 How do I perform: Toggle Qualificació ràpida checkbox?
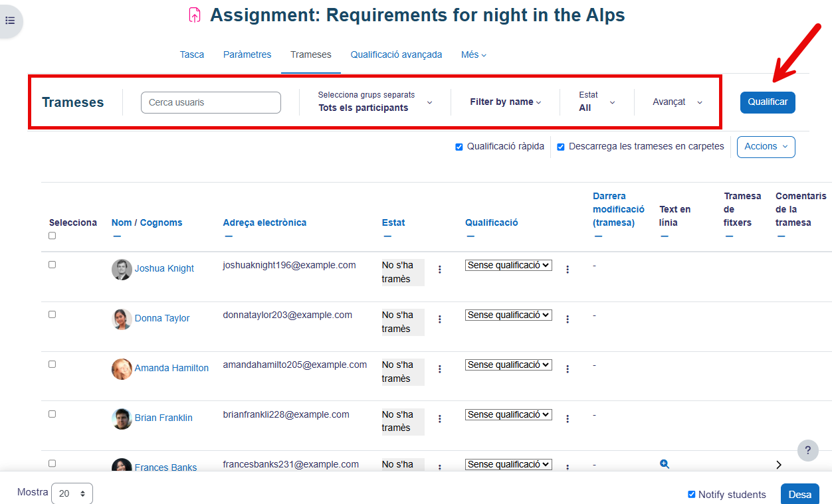[459, 147]
